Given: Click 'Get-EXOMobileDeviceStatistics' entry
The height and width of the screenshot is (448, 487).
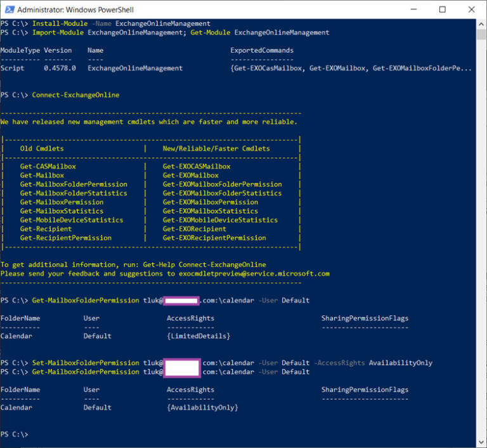Looking at the screenshot, I should pos(220,220).
